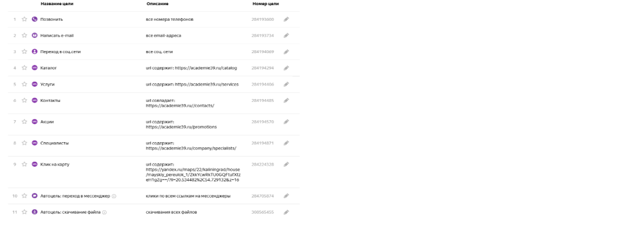644x230 pixels.
Task: Click the Номер цели column header
Action: click(266, 4)
